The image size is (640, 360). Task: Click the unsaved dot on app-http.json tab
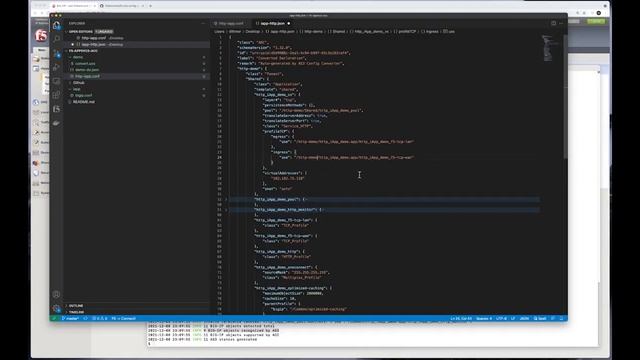[289, 23]
